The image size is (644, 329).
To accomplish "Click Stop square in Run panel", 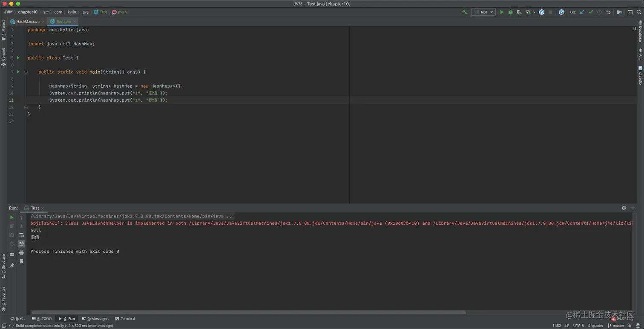I will click(x=12, y=226).
